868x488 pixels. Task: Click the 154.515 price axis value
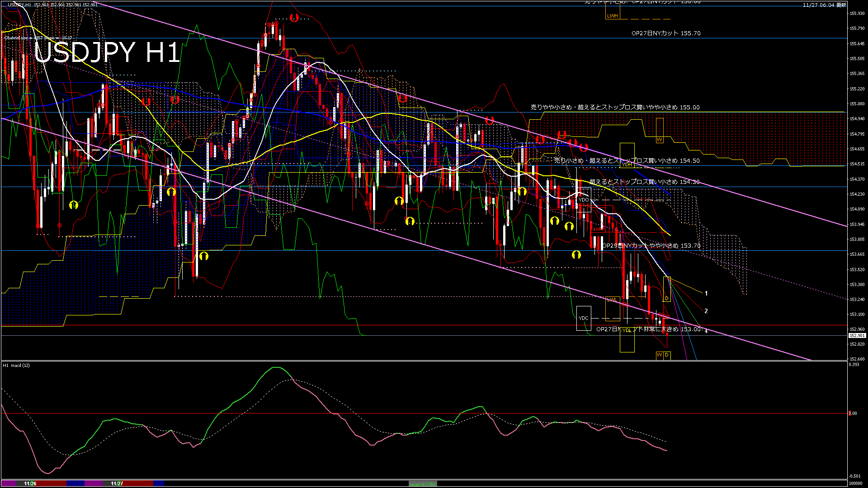pos(857,164)
